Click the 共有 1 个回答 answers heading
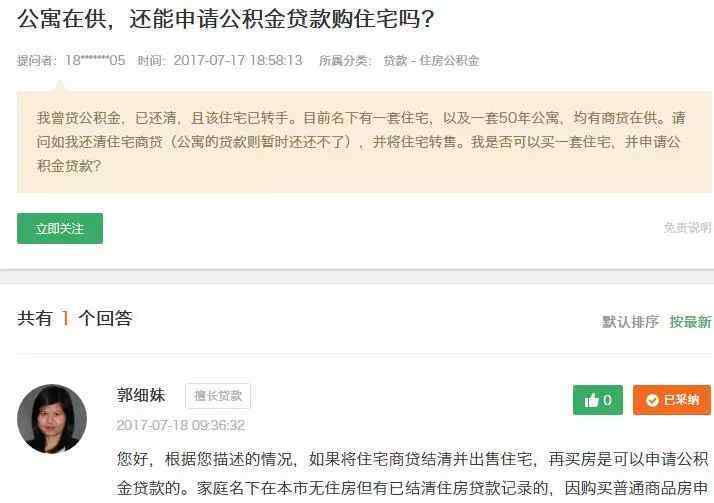The width and height of the screenshot is (714, 503). click(75, 318)
